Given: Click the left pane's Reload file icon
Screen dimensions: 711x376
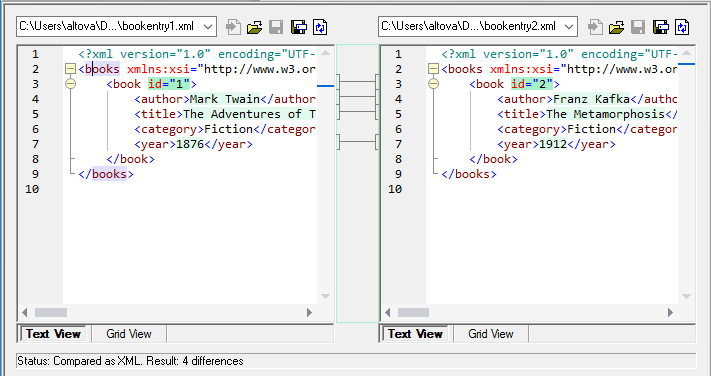Looking at the screenshot, I should (x=320, y=27).
